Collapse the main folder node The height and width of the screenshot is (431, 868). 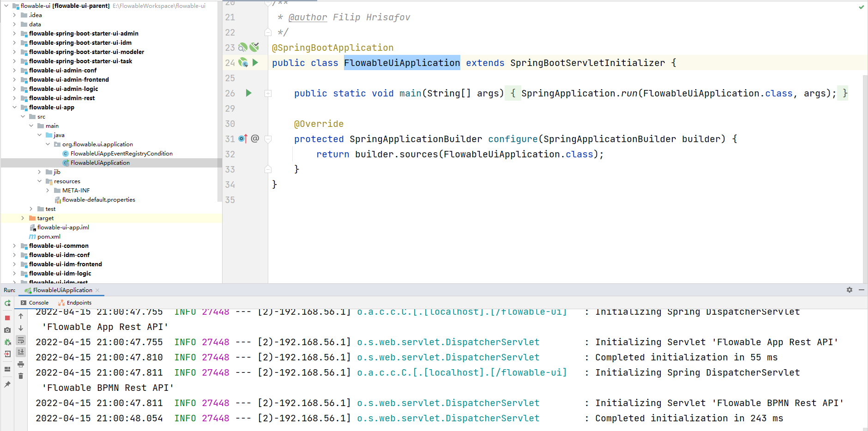31,126
